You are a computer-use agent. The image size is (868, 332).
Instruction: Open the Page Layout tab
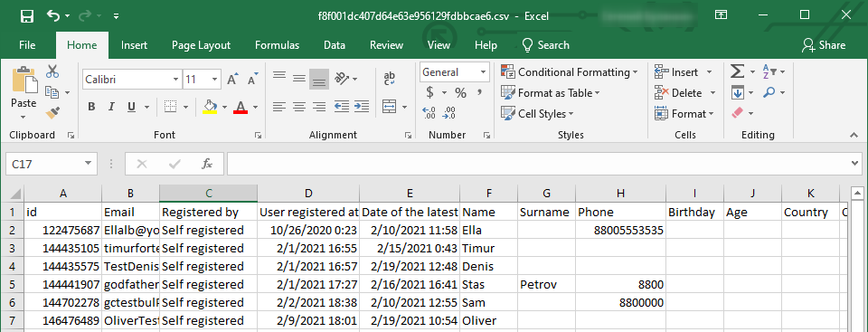[201, 45]
